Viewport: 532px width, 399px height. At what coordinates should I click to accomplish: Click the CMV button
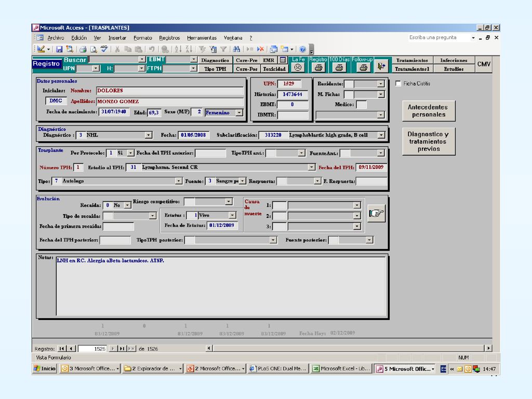tap(484, 64)
